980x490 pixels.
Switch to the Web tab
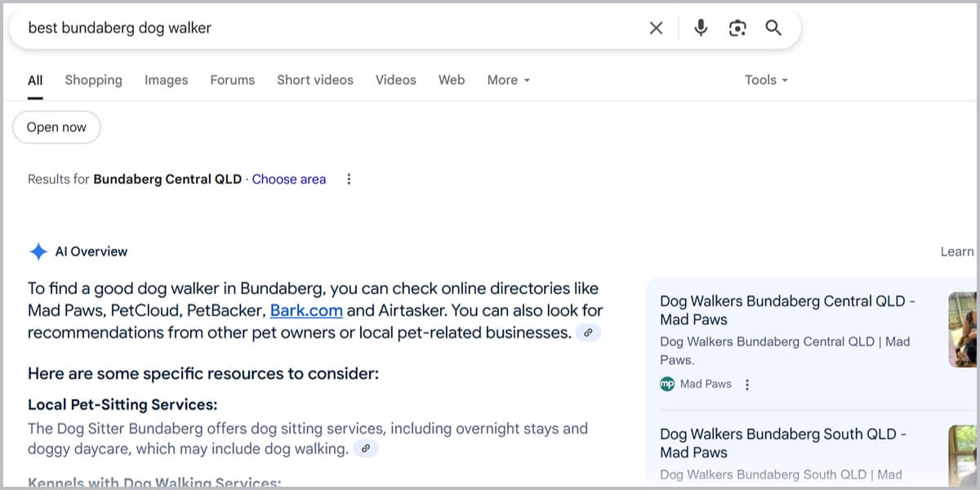(x=452, y=80)
